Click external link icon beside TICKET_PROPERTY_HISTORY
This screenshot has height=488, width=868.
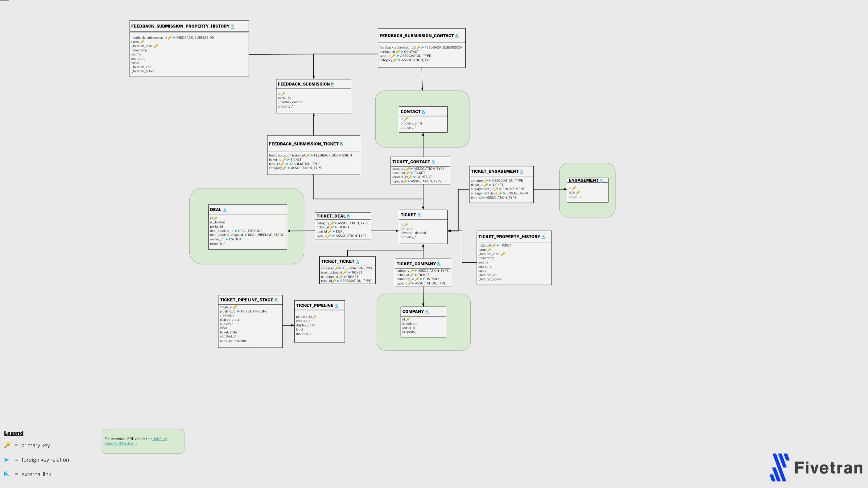pyautogui.click(x=543, y=237)
